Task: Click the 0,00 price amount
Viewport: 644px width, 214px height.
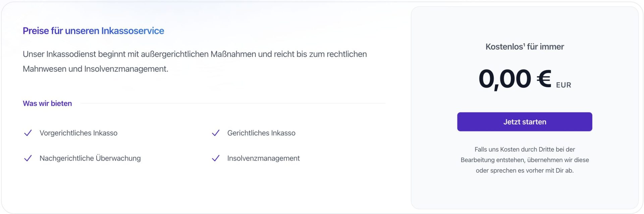Action: pyautogui.click(x=504, y=79)
